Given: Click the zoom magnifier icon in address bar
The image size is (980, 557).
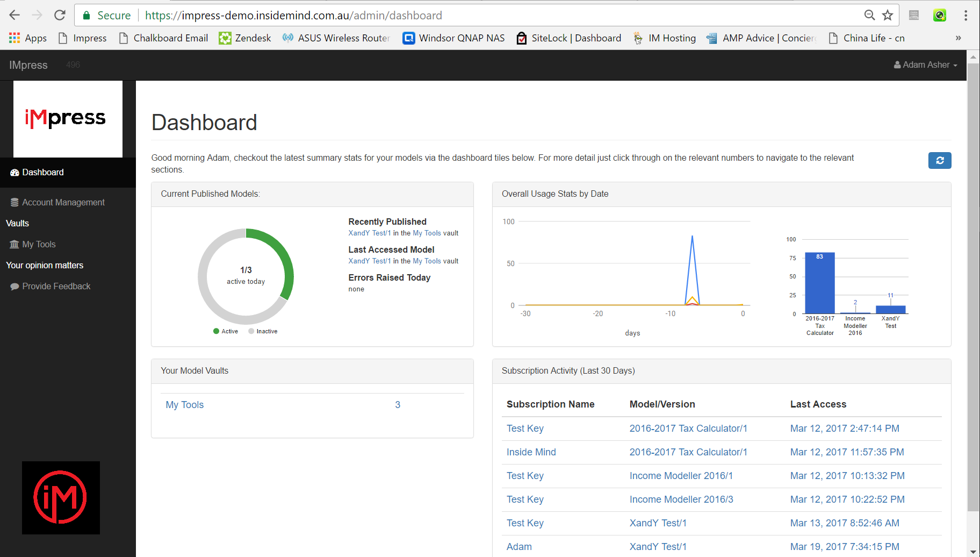Looking at the screenshot, I should [869, 15].
